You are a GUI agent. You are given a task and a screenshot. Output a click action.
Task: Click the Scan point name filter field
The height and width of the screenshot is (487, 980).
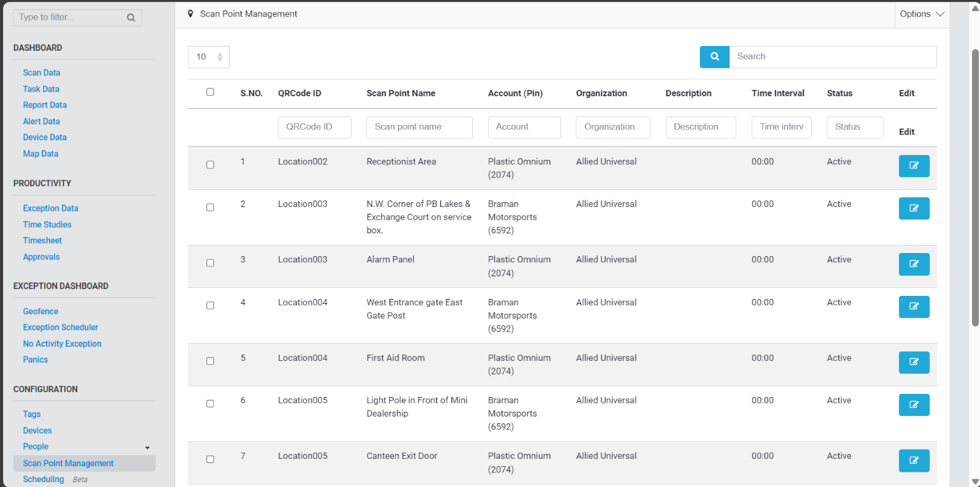click(419, 127)
